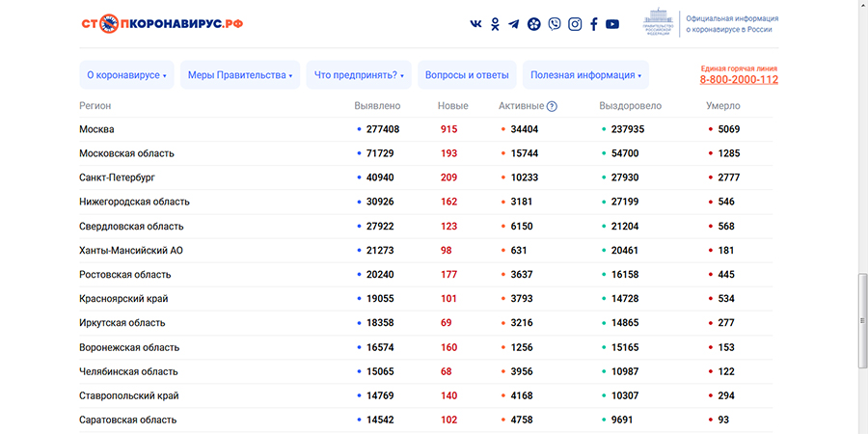Click Saint Petersburg's deaths value 2777
The image size is (868, 434).
(x=729, y=177)
